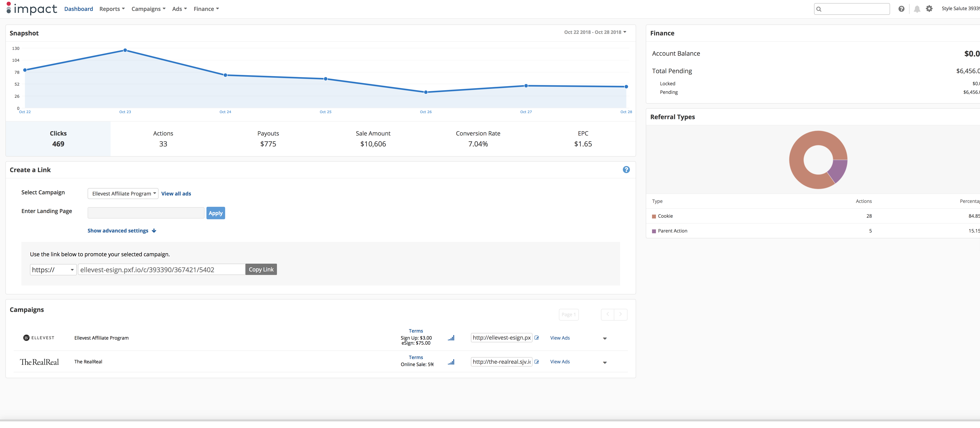Image resolution: width=980 pixels, height=428 pixels.
Task: Open the Campaigns menu
Action: [148, 9]
